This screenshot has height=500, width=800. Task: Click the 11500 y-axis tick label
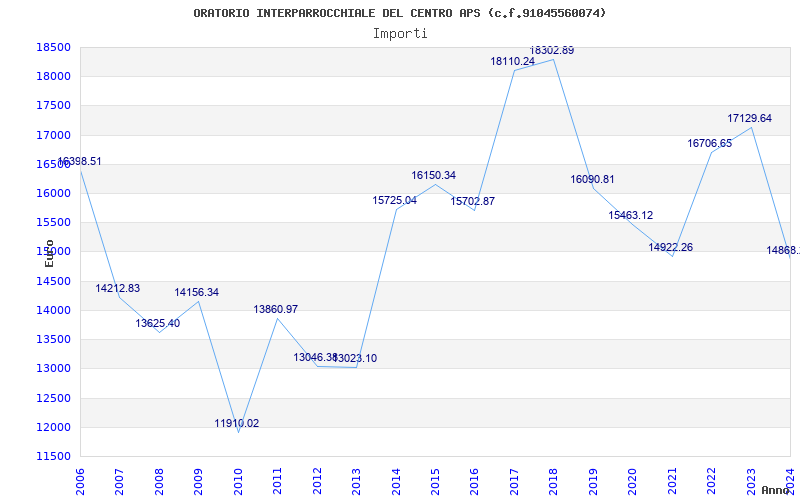[x=53, y=456]
